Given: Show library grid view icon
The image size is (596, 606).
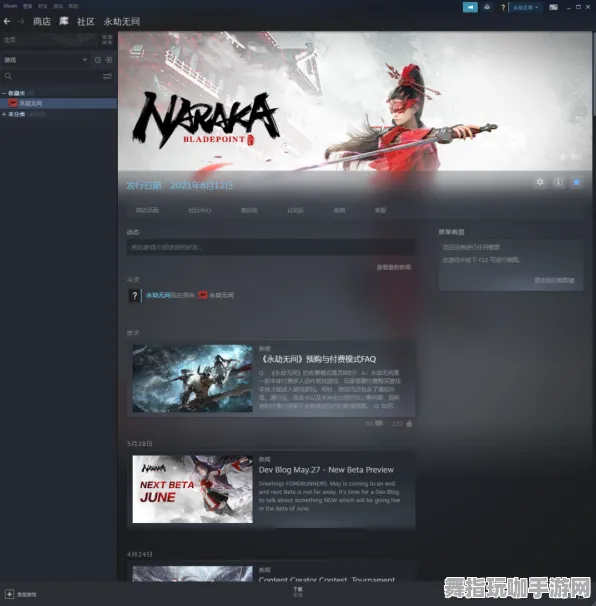Looking at the screenshot, I should (107, 39).
